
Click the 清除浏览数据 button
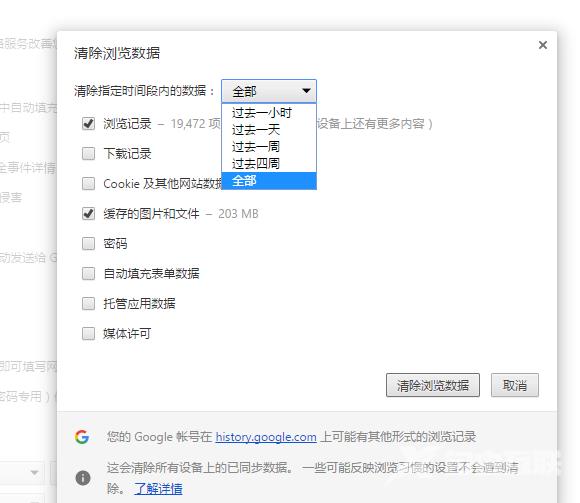coord(433,385)
